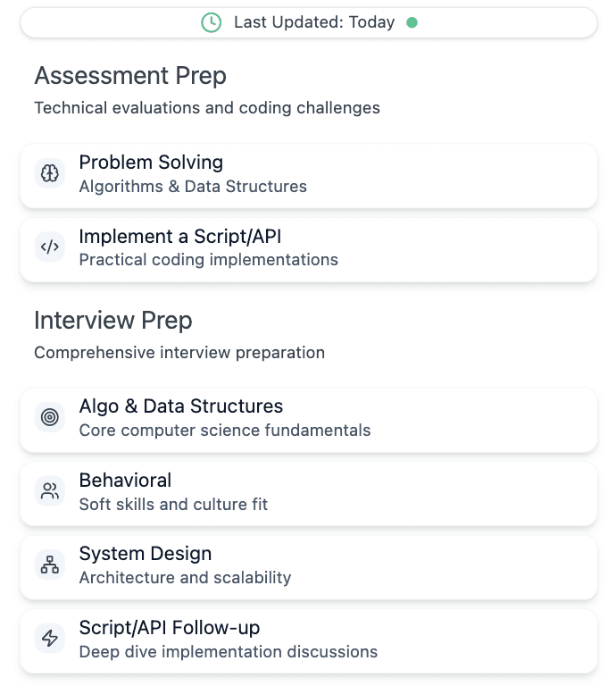The height and width of the screenshot is (686, 616).
Task: Click the Assessment Prep heading
Action: [x=130, y=76]
